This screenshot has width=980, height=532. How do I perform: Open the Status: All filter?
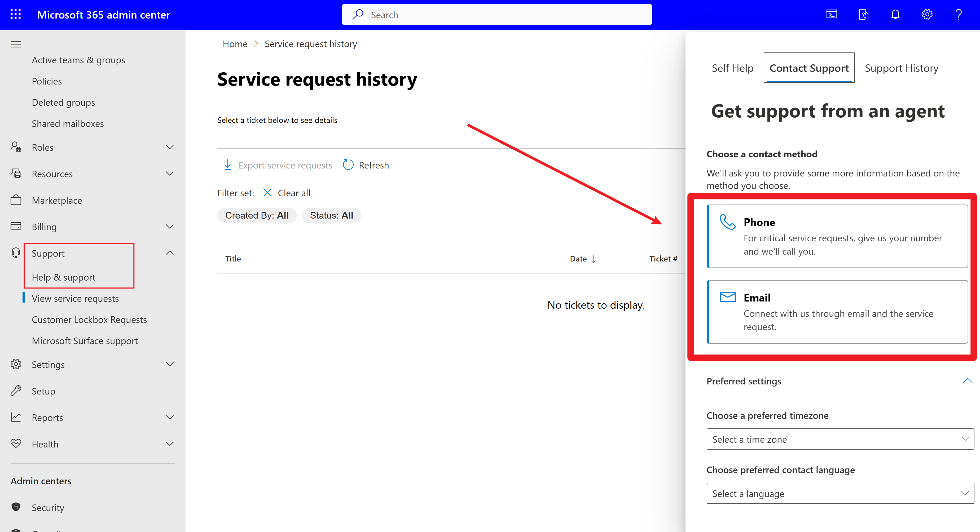point(331,215)
